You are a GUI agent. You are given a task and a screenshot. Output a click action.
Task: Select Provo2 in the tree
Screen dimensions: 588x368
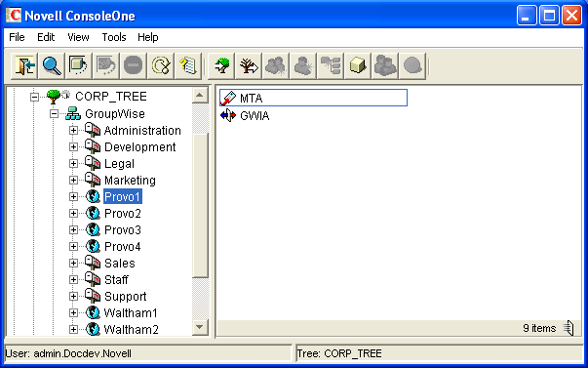click(123, 214)
